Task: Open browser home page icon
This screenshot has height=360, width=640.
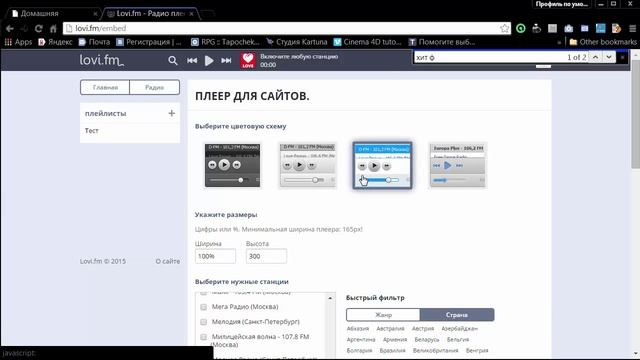Action: tap(53, 28)
